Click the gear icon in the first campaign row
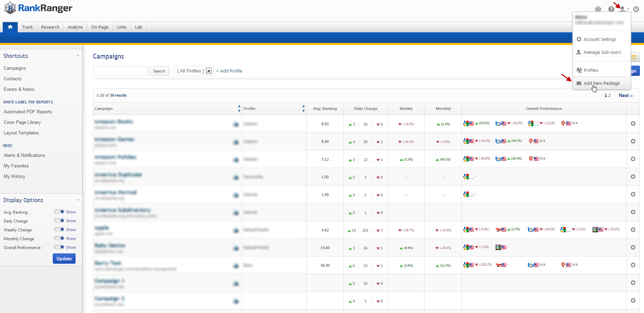 633,123
